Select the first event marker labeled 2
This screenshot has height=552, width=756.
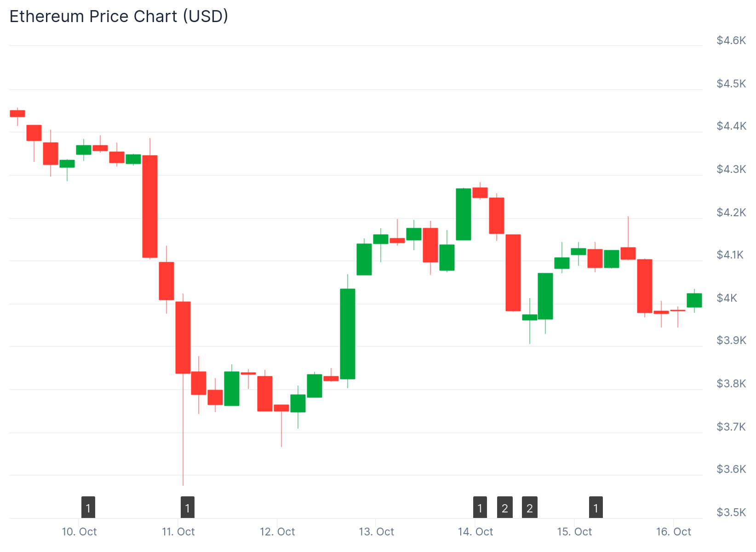pyautogui.click(x=505, y=508)
